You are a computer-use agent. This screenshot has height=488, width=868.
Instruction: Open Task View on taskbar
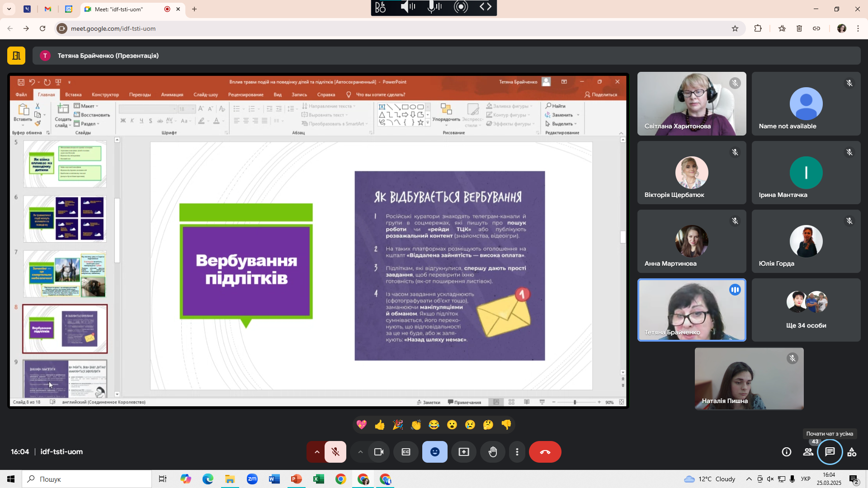[x=163, y=479]
